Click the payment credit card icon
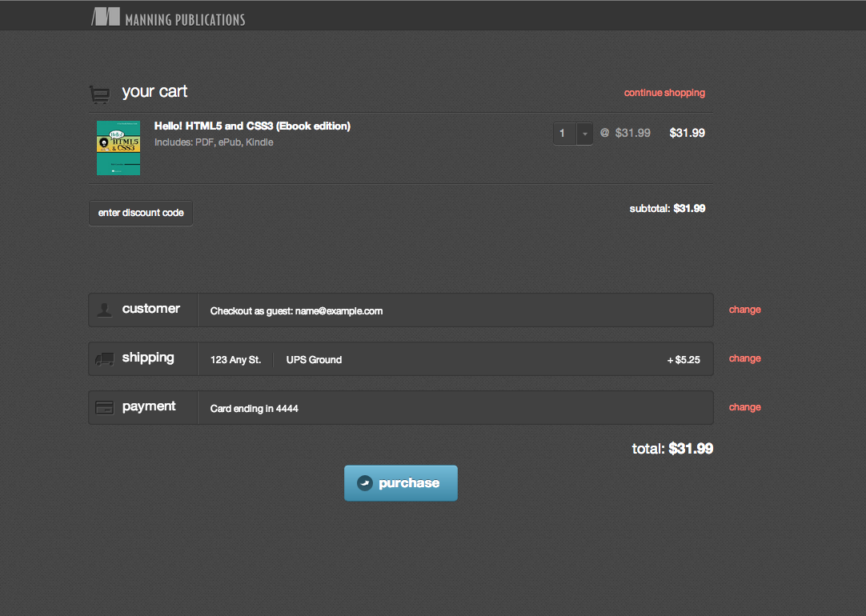 point(104,408)
